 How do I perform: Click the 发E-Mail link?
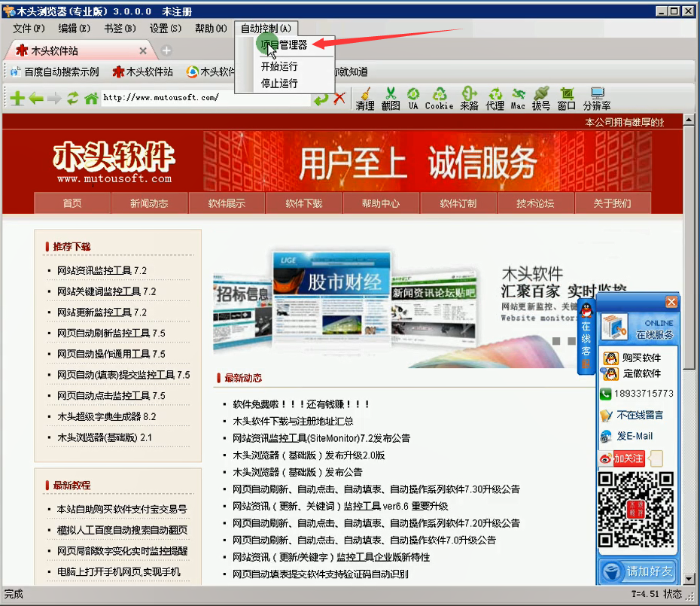pyautogui.click(x=635, y=436)
